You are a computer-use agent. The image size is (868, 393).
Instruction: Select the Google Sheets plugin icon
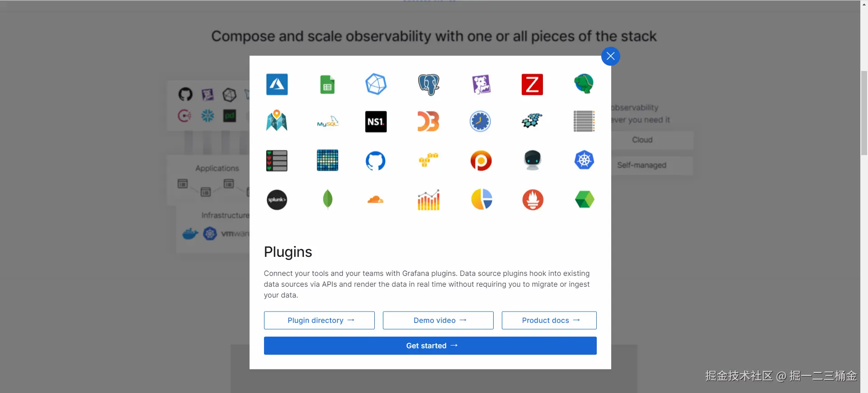point(327,85)
